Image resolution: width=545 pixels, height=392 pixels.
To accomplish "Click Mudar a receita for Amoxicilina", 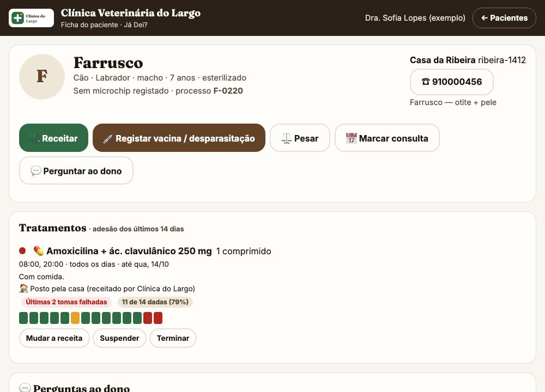I will pos(54,338).
